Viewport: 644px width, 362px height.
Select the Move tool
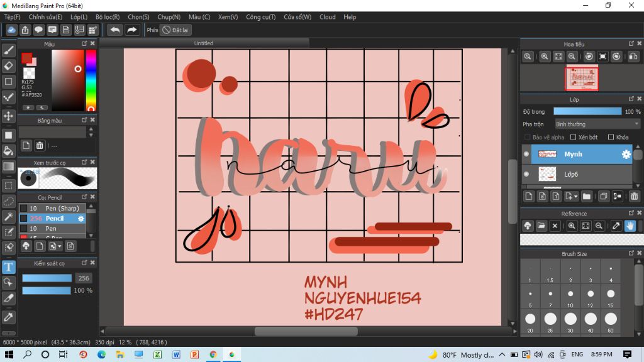click(x=8, y=116)
